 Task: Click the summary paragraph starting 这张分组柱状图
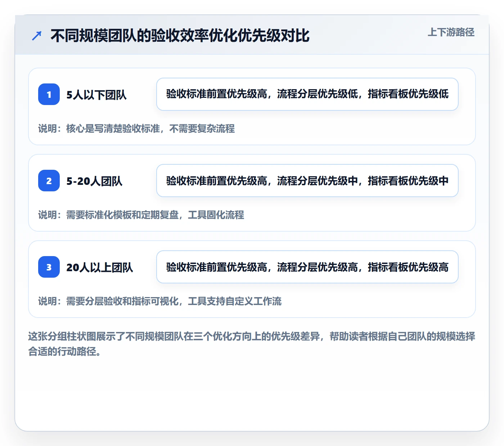click(252, 343)
